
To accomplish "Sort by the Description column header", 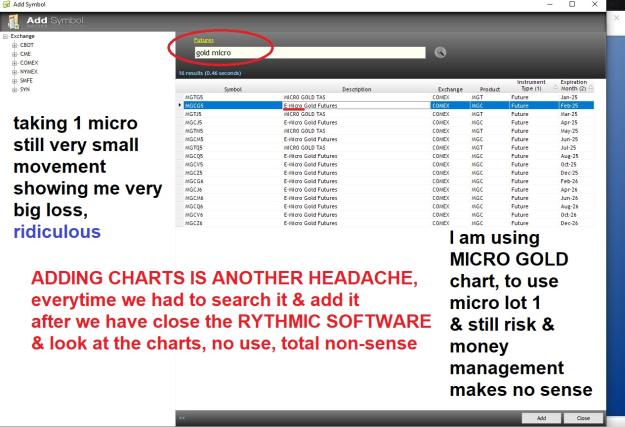I will (356, 89).
